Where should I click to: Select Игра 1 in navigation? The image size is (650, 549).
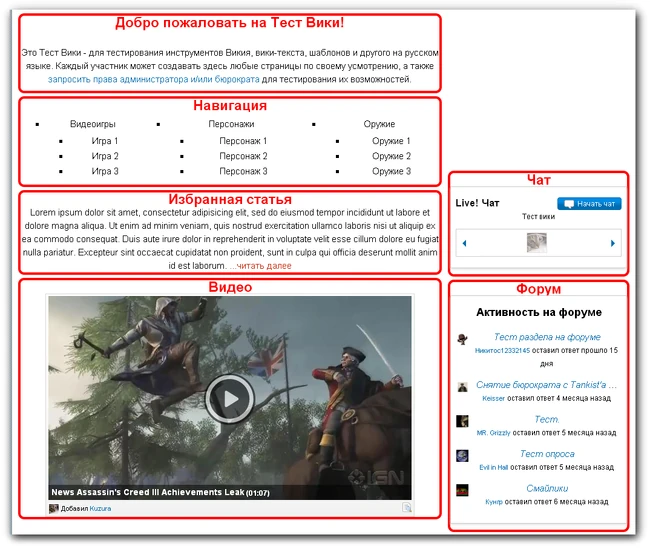coord(104,141)
